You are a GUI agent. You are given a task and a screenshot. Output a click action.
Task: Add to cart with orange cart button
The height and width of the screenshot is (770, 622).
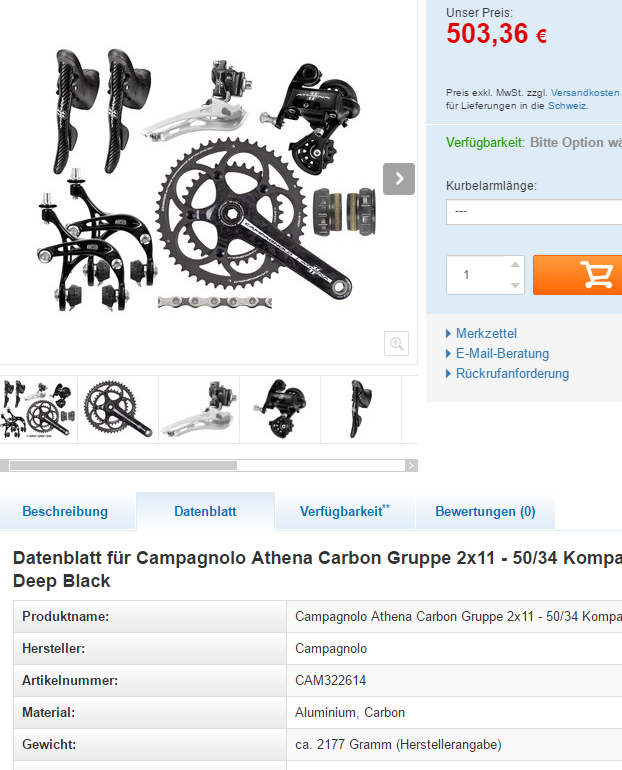click(577, 275)
